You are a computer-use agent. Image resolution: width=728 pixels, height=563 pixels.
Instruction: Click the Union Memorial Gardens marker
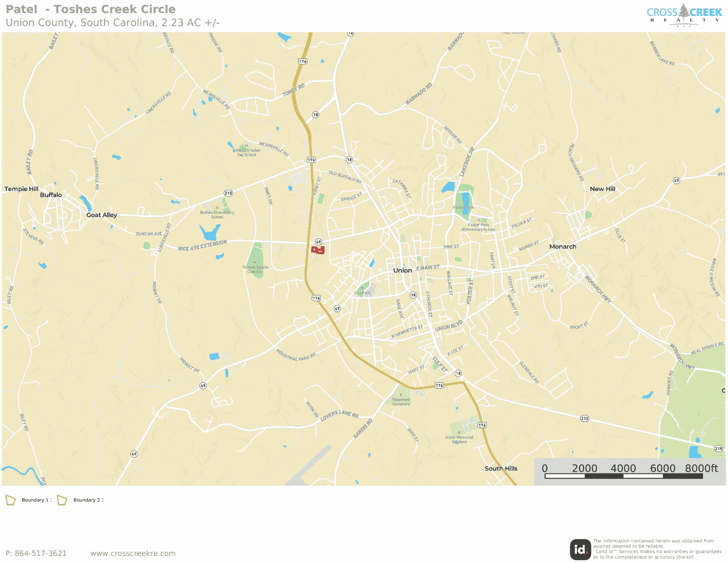459,432
